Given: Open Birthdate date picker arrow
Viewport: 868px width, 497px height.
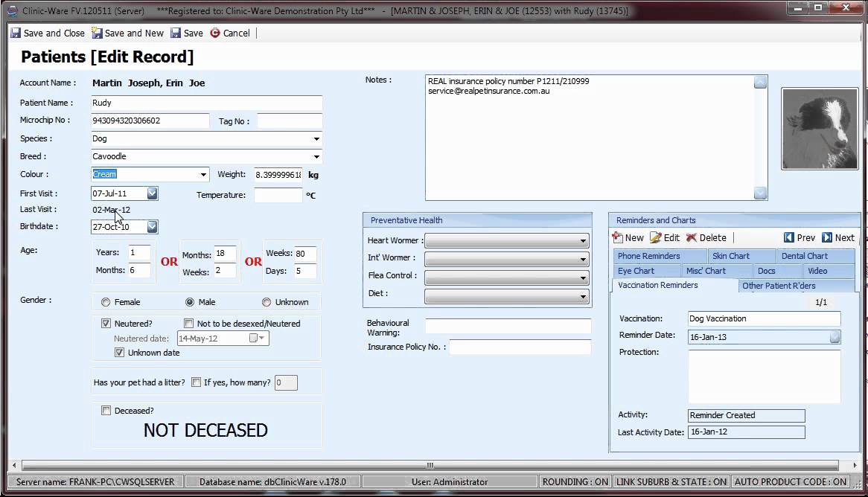Looking at the screenshot, I should tap(152, 226).
